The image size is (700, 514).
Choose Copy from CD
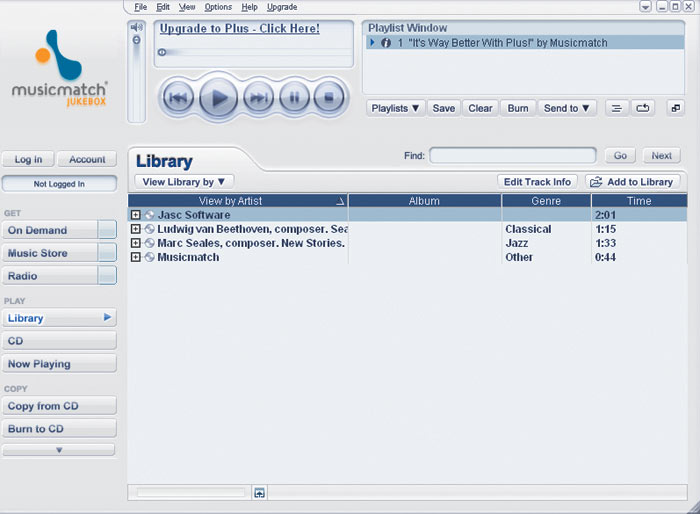[59, 405]
